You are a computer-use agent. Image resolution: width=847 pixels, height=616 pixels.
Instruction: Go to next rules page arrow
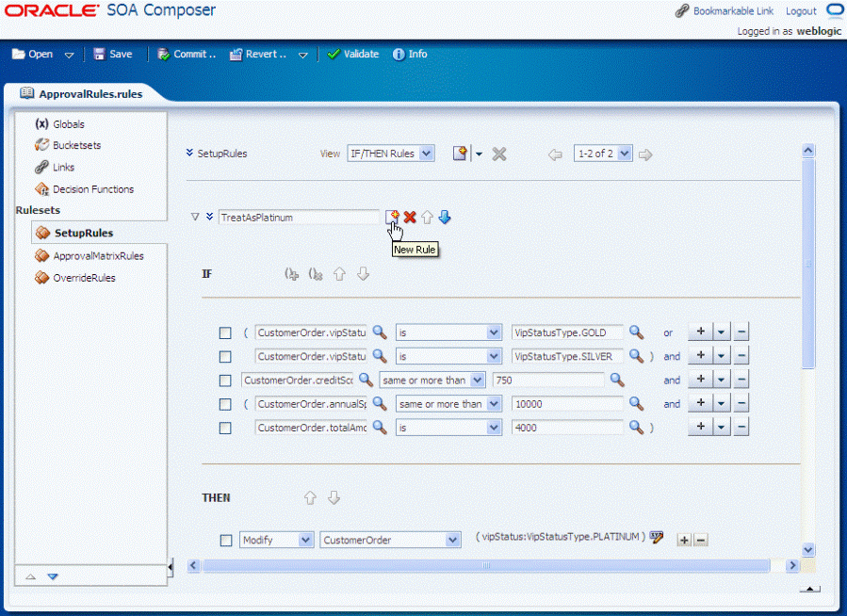pos(645,155)
